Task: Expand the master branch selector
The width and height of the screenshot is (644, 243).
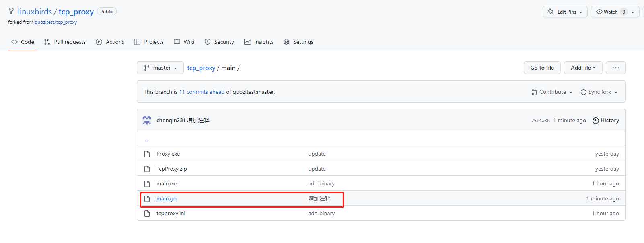Action: click(x=160, y=68)
